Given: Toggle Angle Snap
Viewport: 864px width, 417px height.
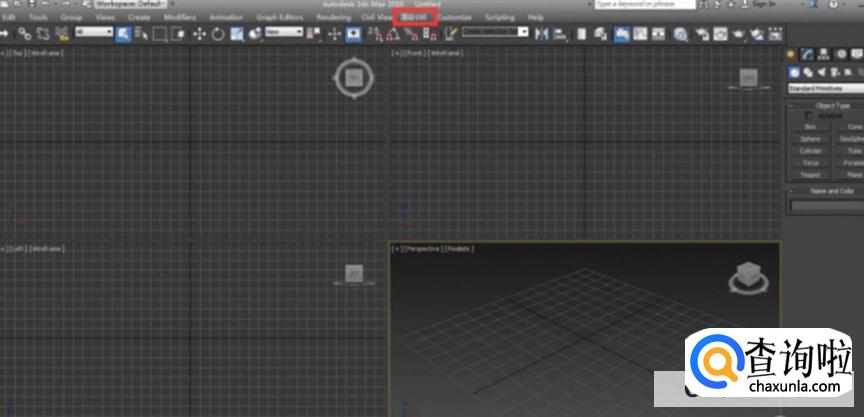Looking at the screenshot, I should 392,34.
